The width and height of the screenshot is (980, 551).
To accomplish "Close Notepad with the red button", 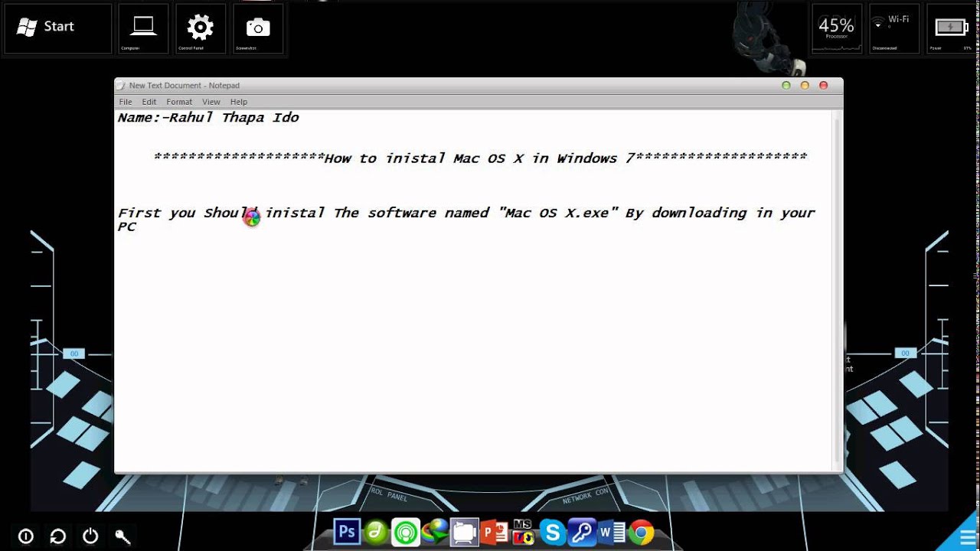I will tap(824, 86).
